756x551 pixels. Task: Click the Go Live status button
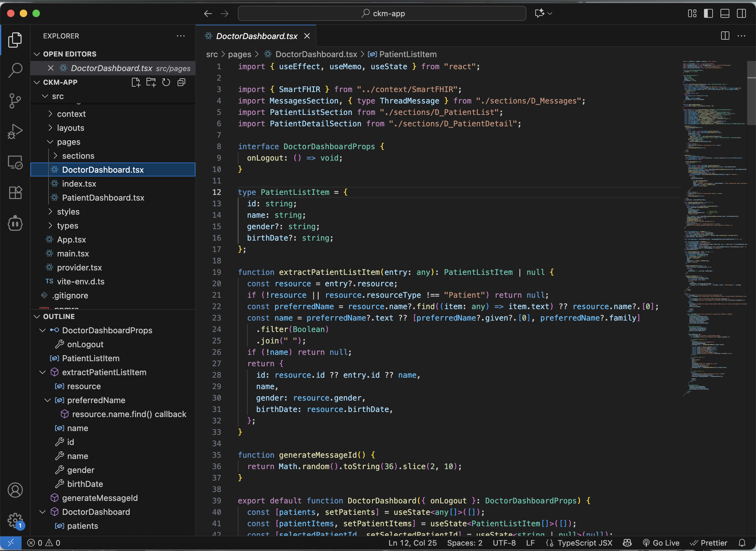tap(661, 543)
